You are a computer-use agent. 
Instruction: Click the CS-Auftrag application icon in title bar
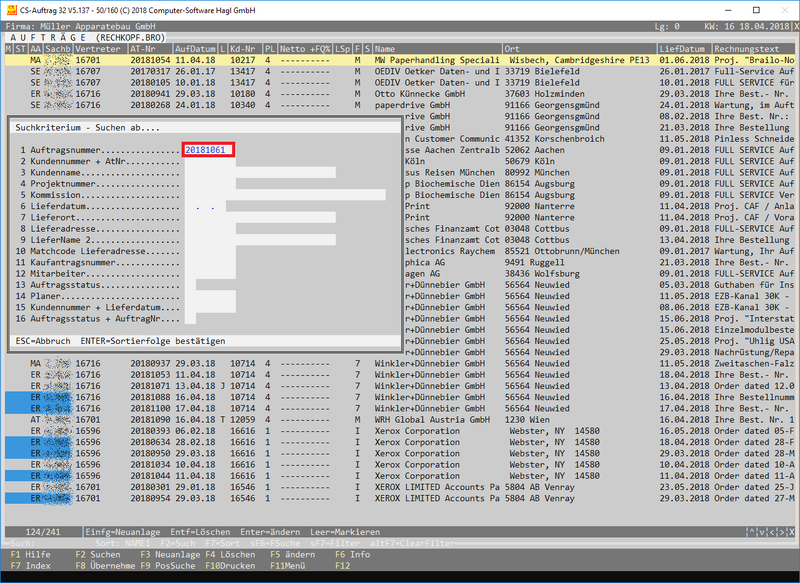(10, 8)
